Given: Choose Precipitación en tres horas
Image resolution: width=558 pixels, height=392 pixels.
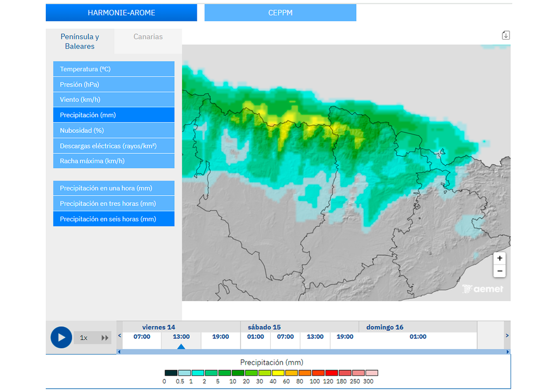Looking at the screenshot, I should tap(113, 204).
